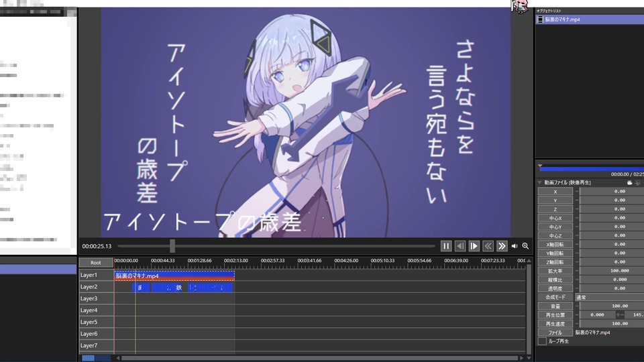Step forward one frame in the preview

click(x=474, y=246)
